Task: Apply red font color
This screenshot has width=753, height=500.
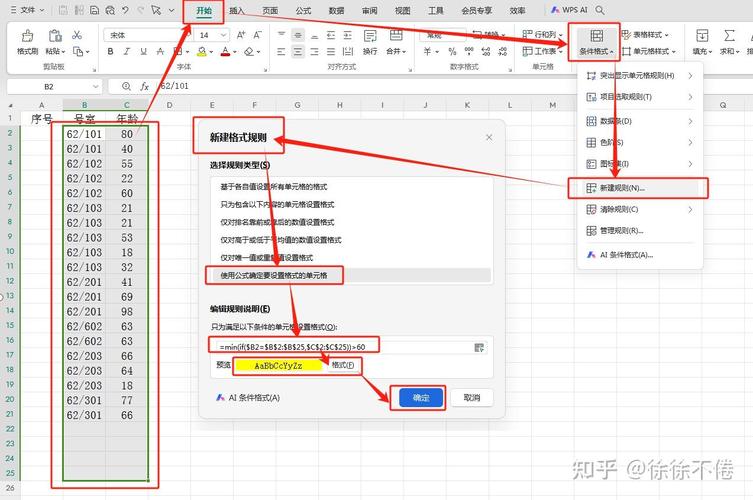Action: [225, 51]
